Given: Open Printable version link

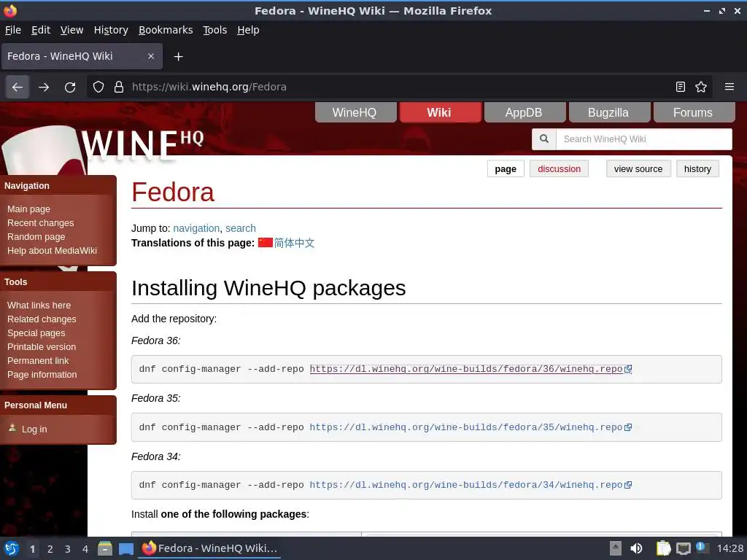Looking at the screenshot, I should (x=42, y=346).
